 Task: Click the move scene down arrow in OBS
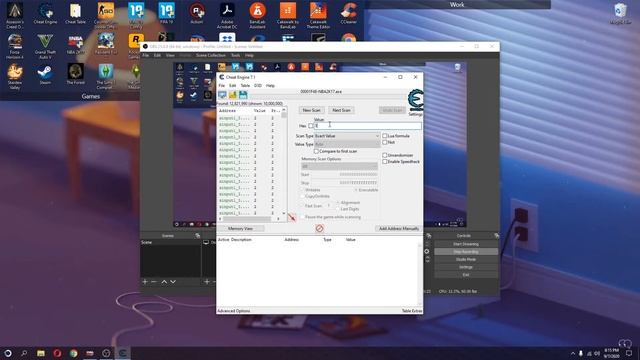(x=173, y=282)
